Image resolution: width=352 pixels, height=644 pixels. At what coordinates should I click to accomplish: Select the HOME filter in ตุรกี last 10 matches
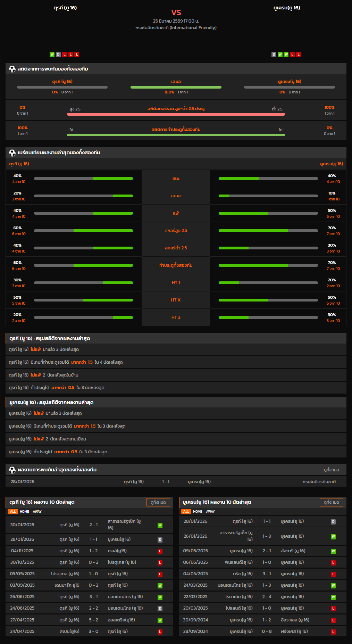[24, 512]
